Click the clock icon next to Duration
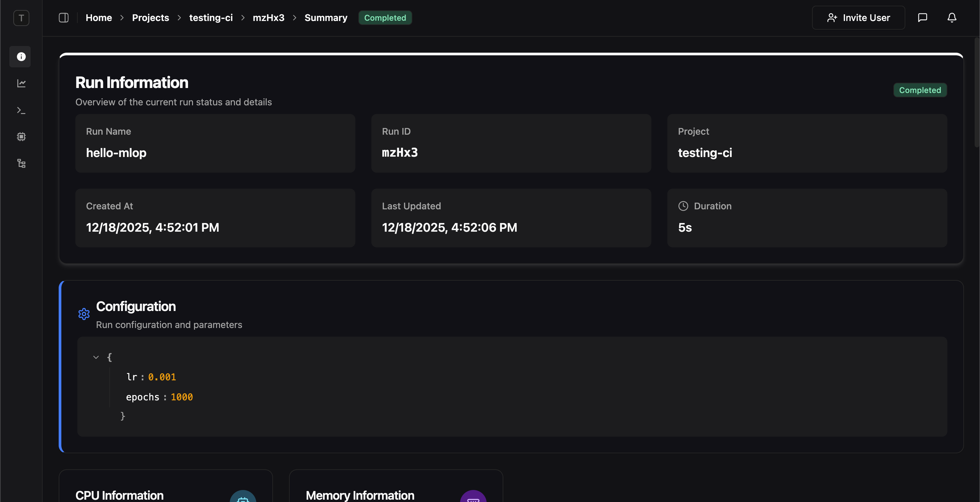Viewport: 980px width, 502px height. (683, 206)
